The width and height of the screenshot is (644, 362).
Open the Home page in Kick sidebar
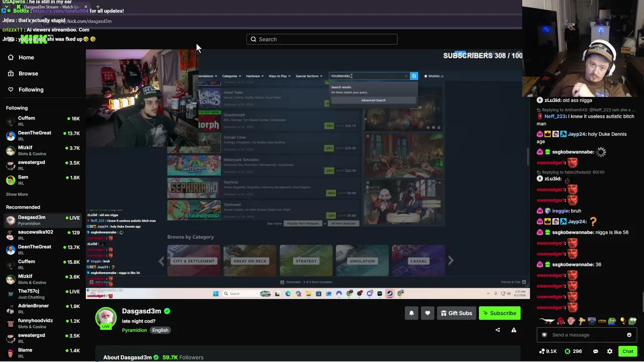point(26,57)
